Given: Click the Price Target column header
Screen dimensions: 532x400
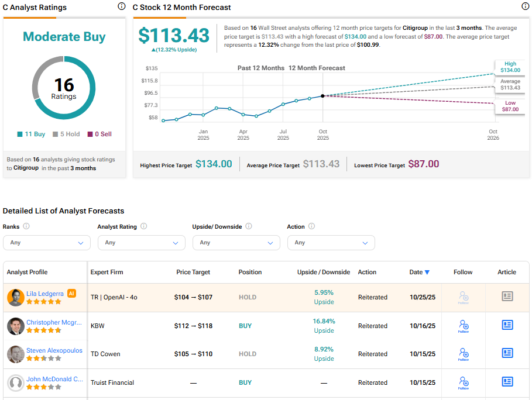Looking at the screenshot, I should click(x=193, y=272).
